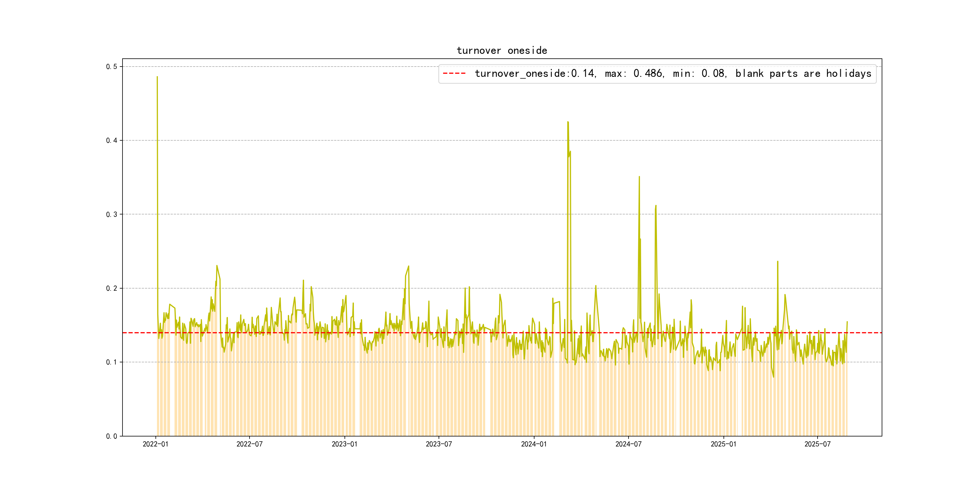
Task: Click the 2022-07 x-axis label
Action: [249, 444]
